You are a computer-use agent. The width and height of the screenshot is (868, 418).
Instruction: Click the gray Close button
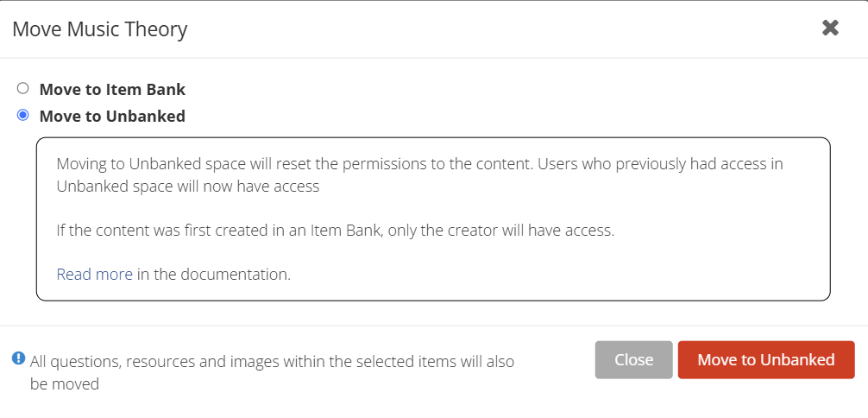tap(634, 360)
